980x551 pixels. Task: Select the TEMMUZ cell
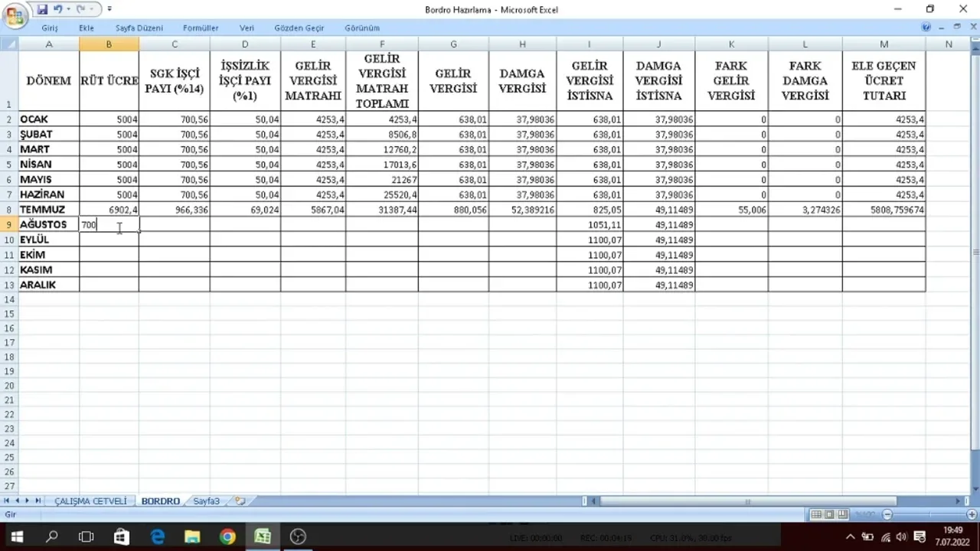[x=49, y=210]
